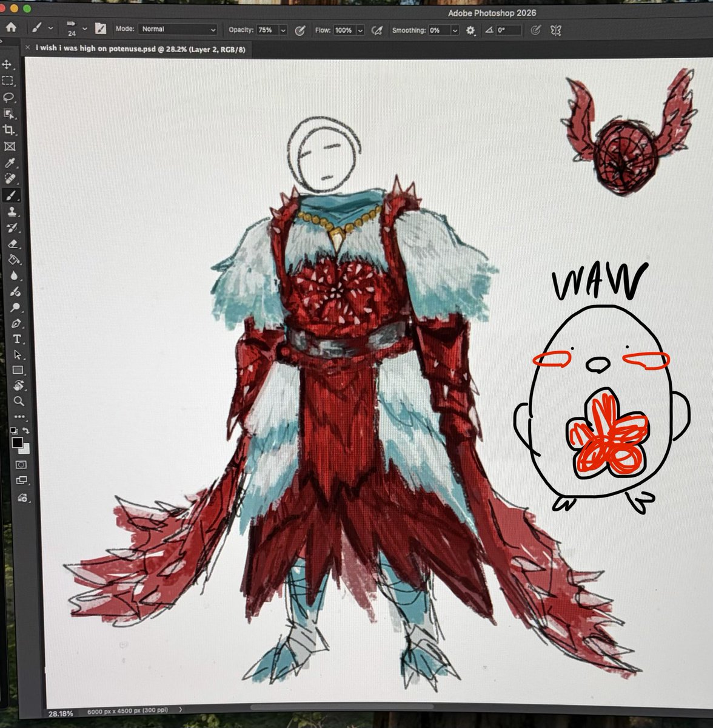Change screen mode button
Image resolution: width=713 pixels, height=728 pixels.
22,480
